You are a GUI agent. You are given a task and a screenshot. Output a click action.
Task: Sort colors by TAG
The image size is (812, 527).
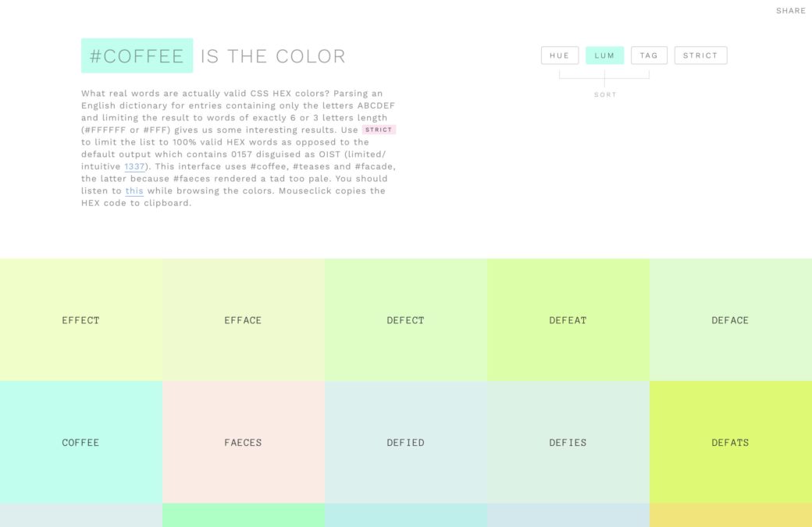pyautogui.click(x=649, y=55)
